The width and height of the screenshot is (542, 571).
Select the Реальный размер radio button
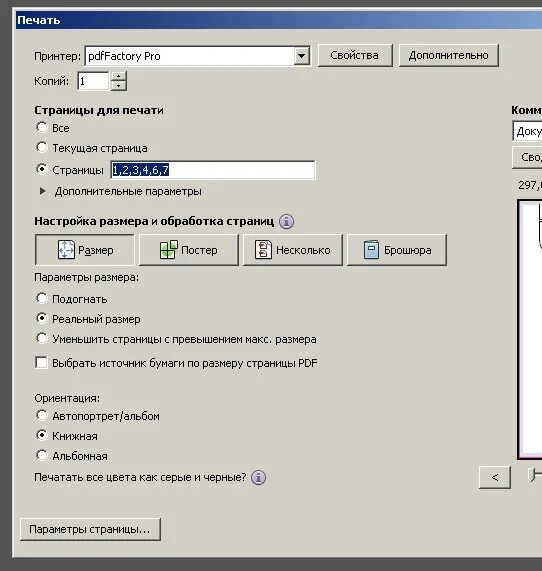pyautogui.click(x=42, y=319)
